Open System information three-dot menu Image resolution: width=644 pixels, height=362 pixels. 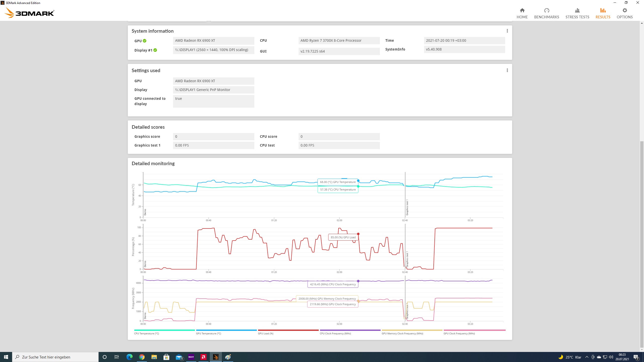(507, 31)
